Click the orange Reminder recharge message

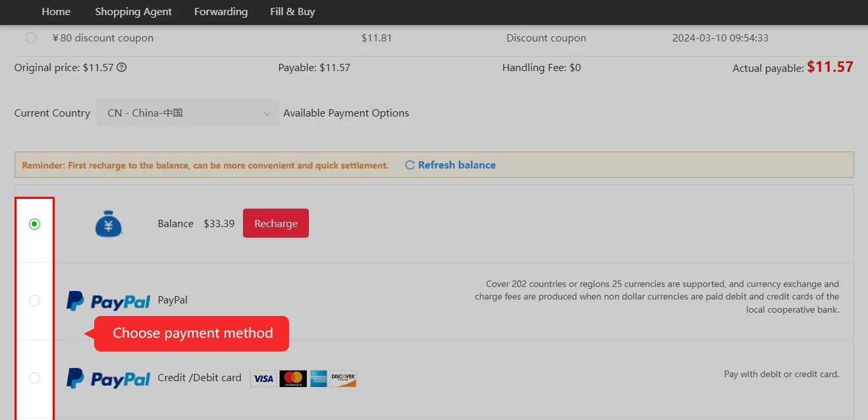(205, 165)
